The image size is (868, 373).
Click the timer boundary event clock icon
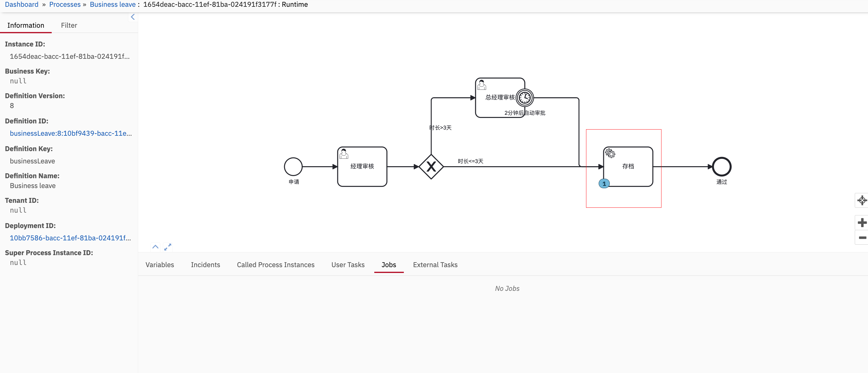click(x=524, y=98)
